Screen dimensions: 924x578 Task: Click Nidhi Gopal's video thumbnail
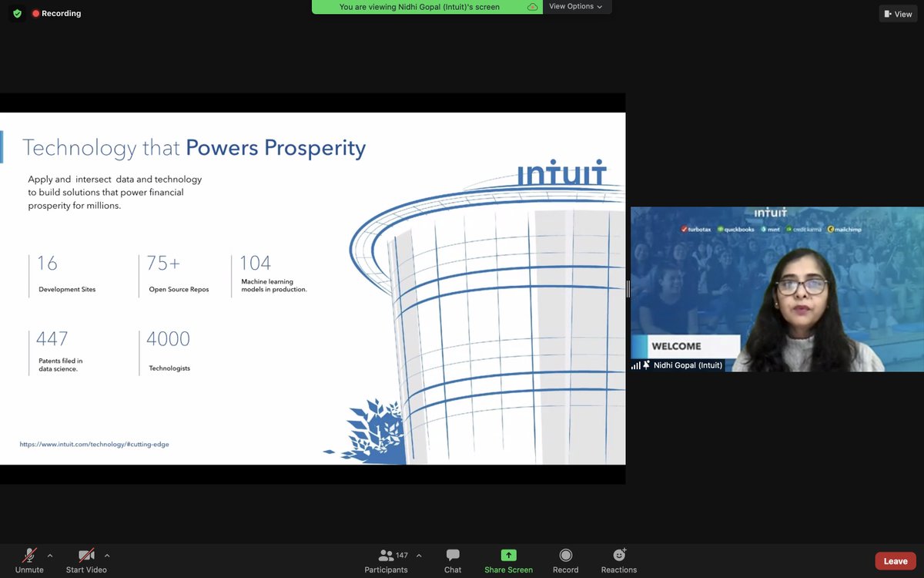coord(777,289)
